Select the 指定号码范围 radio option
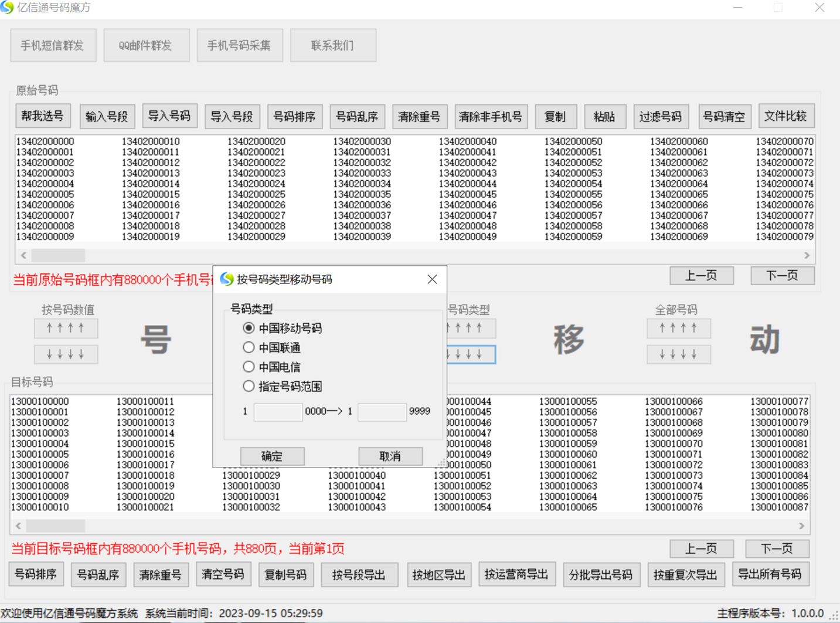The image size is (840, 623). [x=282, y=386]
